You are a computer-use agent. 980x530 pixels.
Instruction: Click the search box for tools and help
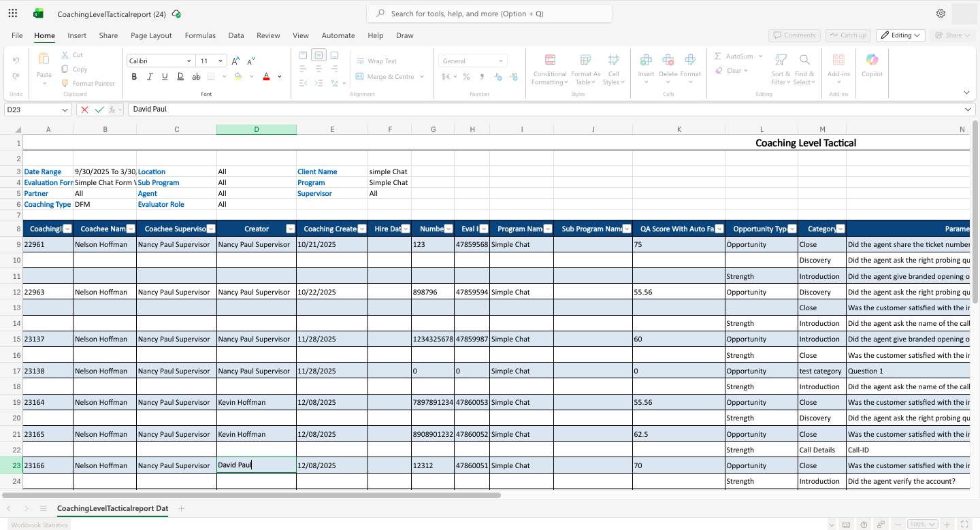click(x=489, y=14)
